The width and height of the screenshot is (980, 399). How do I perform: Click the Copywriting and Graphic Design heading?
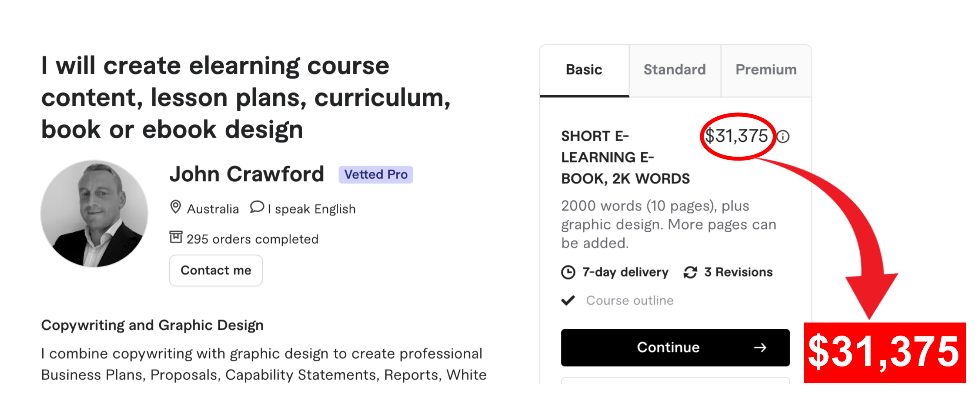(152, 325)
